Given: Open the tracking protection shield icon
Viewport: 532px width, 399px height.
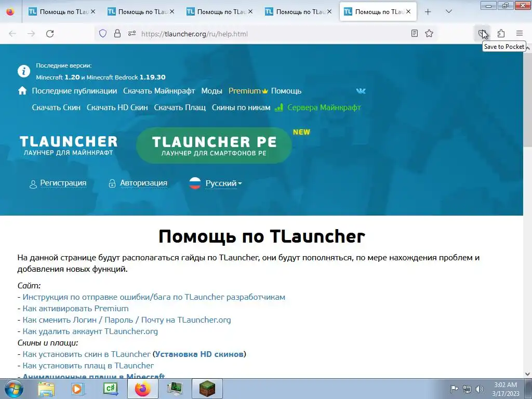Looking at the screenshot, I should tap(103, 33).
